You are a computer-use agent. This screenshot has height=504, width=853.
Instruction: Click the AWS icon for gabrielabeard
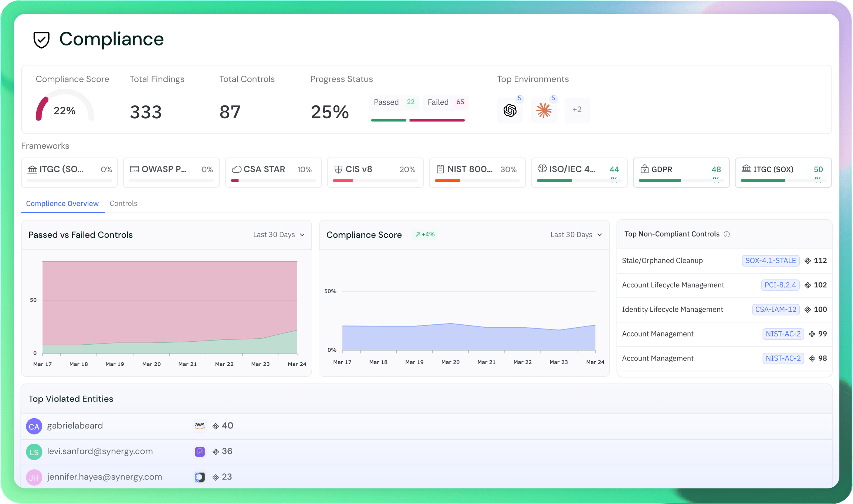tap(200, 426)
